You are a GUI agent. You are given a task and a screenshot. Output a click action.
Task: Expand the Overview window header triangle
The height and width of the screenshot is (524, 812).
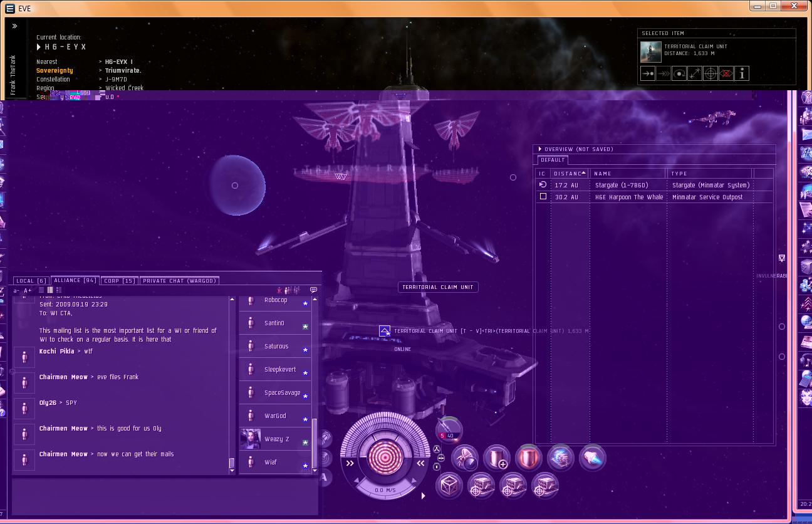[x=540, y=149]
